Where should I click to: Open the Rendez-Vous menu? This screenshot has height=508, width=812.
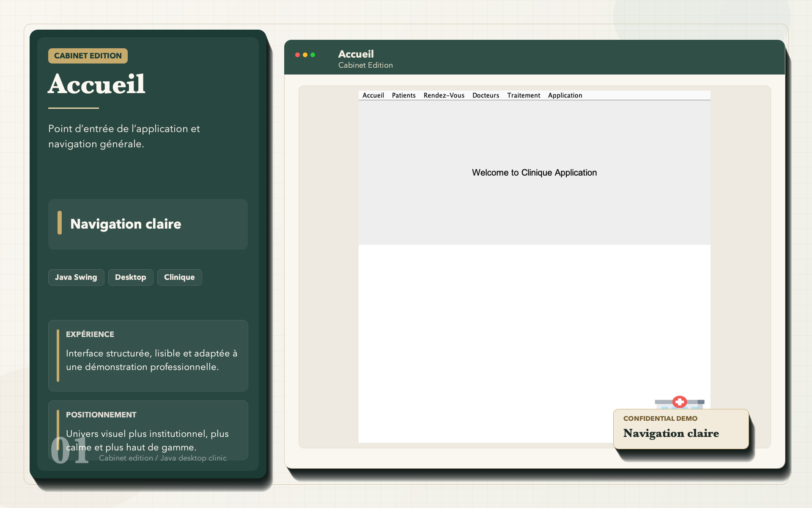pyautogui.click(x=444, y=95)
